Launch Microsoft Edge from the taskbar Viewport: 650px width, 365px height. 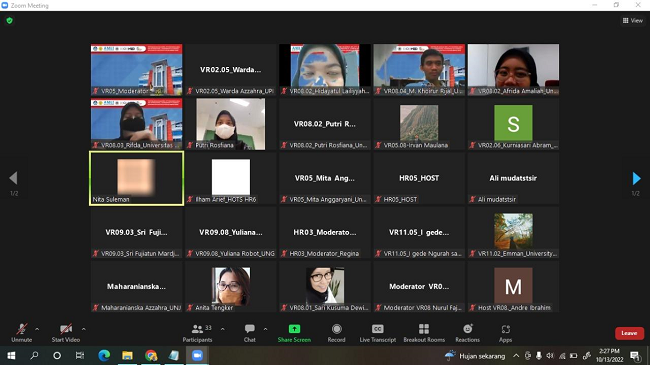coord(104,355)
